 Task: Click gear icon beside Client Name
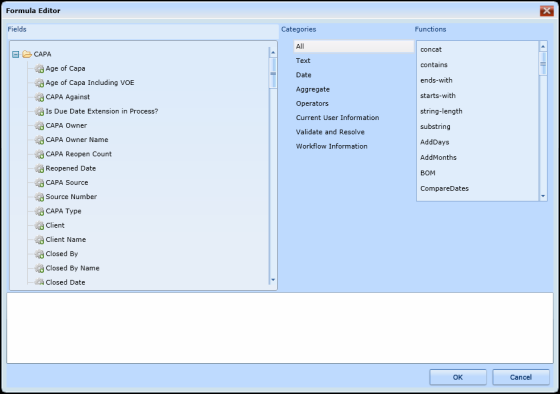coord(39,240)
